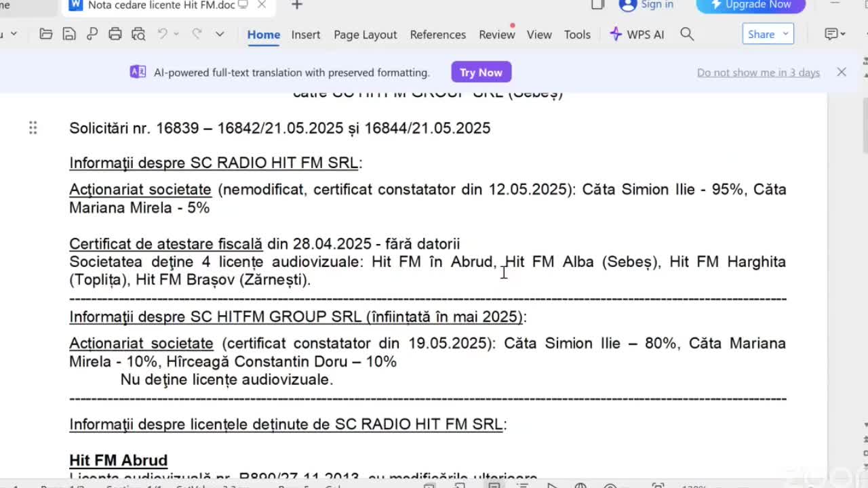Viewport: 868px width, 488px height.
Task: Open the Tools tab
Action: click(x=578, y=35)
